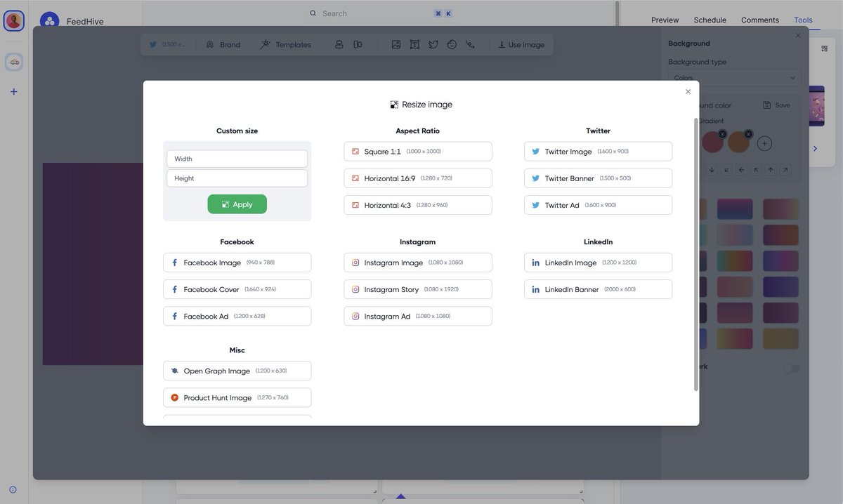Image resolution: width=843 pixels, height=504 pixels.
Task: Select the orange gradient color swatch
Action: pyautogui.click(x=738, y=142)
